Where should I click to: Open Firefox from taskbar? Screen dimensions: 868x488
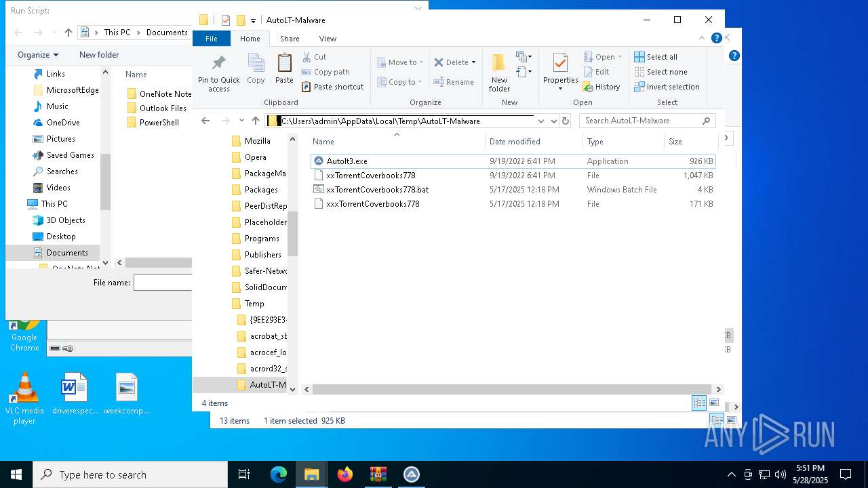pos(345,474)
